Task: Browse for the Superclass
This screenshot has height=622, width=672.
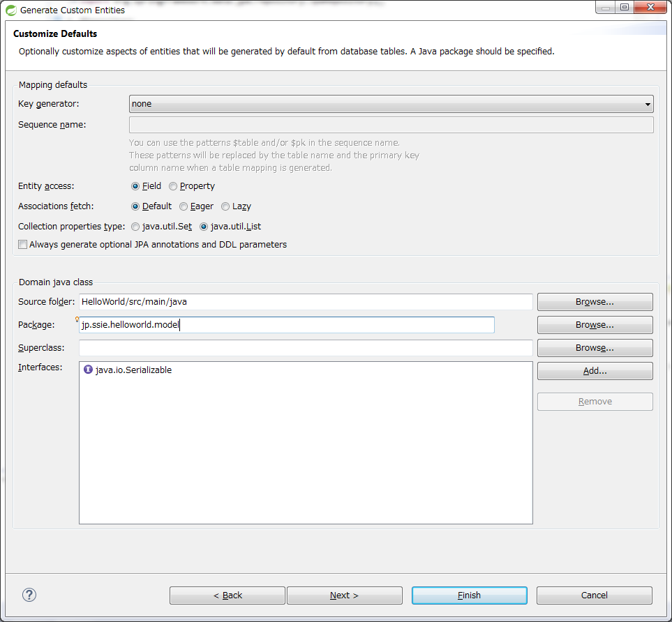Action: 595,347
